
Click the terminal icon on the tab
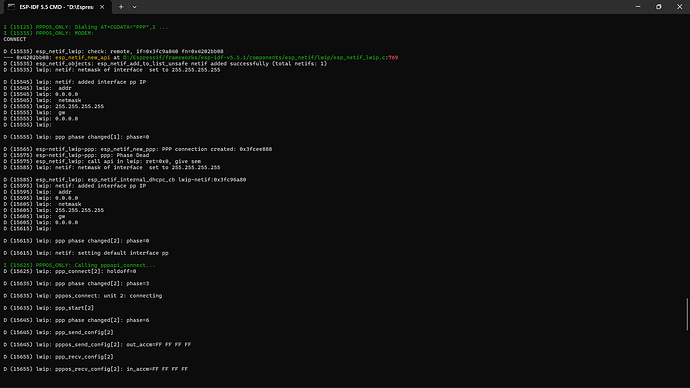[11, 7]
